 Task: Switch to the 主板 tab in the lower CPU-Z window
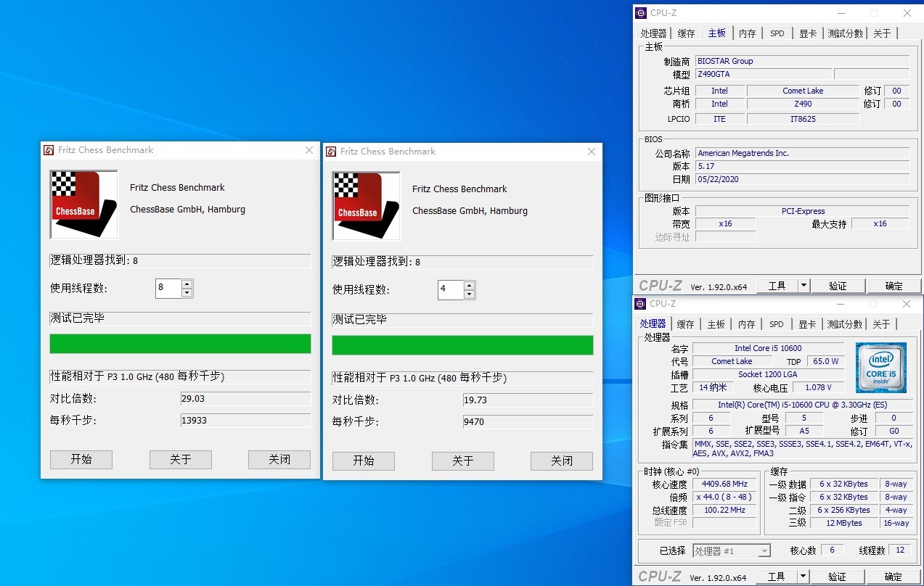click(716, 324)
